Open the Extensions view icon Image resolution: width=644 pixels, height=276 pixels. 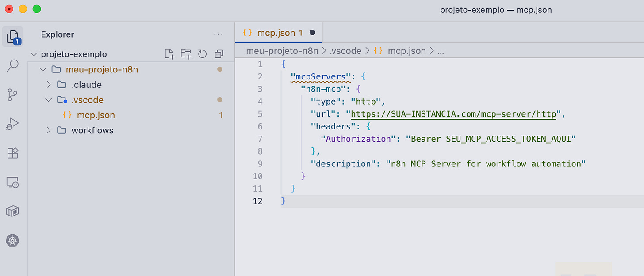click(x=13, y=153)
